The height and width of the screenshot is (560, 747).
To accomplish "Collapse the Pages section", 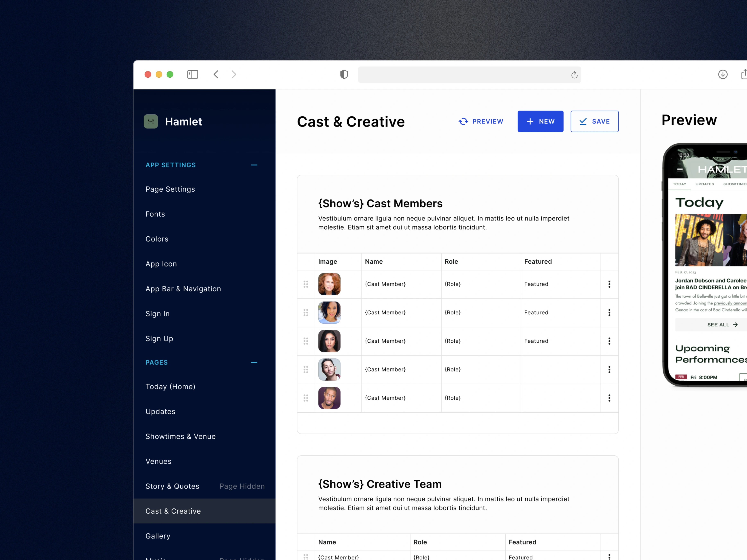I will click(254, 362).
